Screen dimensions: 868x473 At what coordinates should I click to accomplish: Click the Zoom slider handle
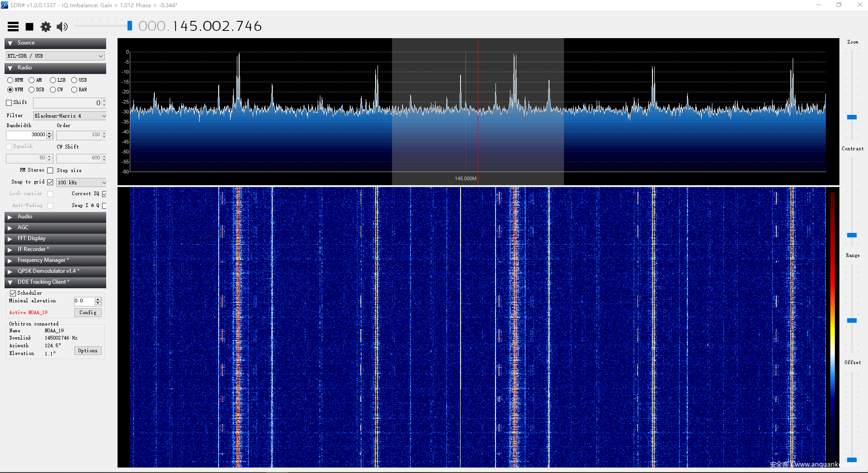pos(852,117)
